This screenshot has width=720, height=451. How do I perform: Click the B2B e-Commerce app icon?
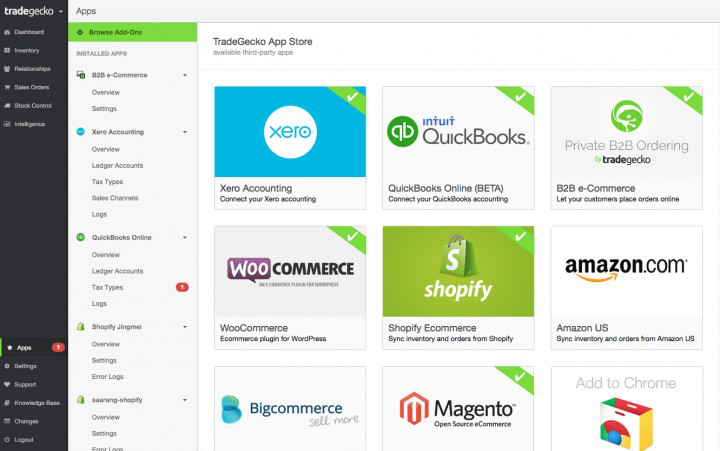[x=81, y=74]
